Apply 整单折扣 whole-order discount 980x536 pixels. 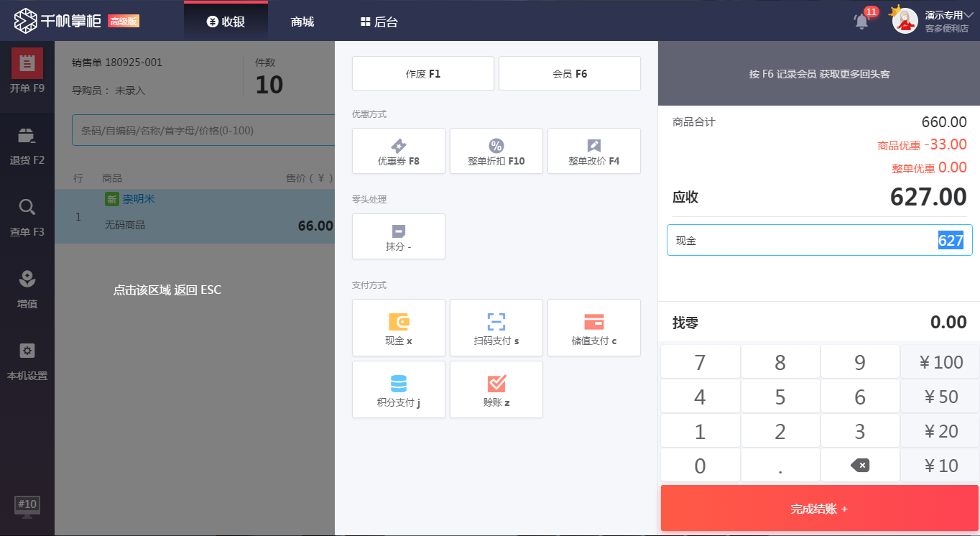tap(496, 151)
